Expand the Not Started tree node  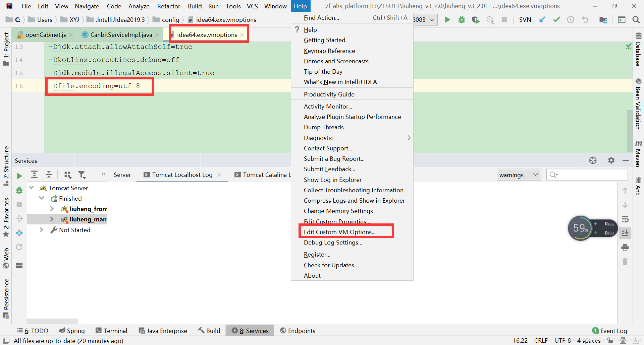point(42,230)
